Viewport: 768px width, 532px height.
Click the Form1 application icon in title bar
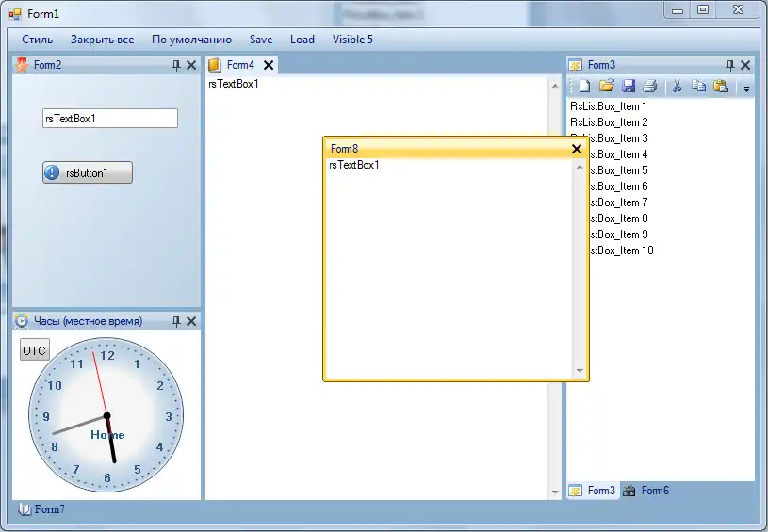(15, 14)
